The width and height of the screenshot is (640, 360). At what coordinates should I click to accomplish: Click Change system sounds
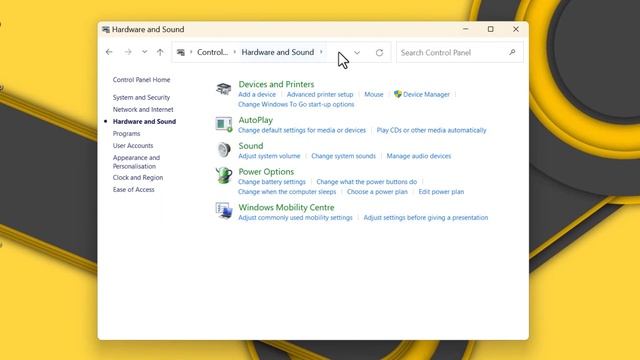(343, 156)
